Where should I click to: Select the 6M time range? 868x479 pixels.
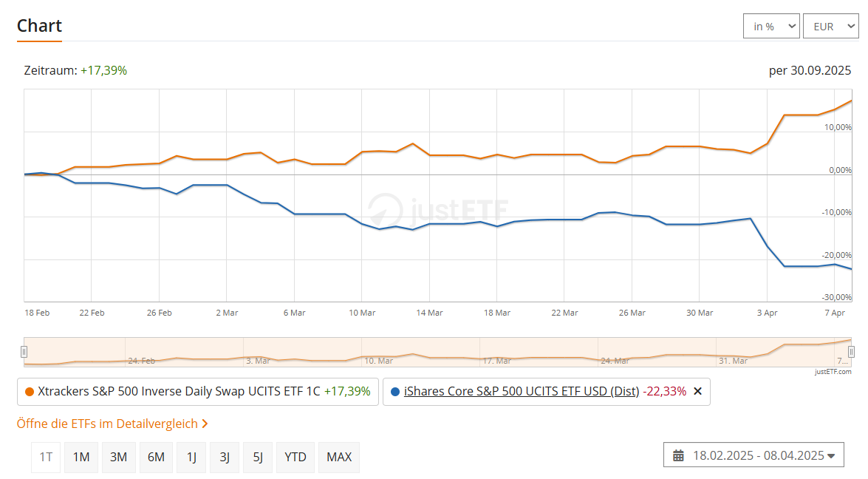[x=156, y=457]
